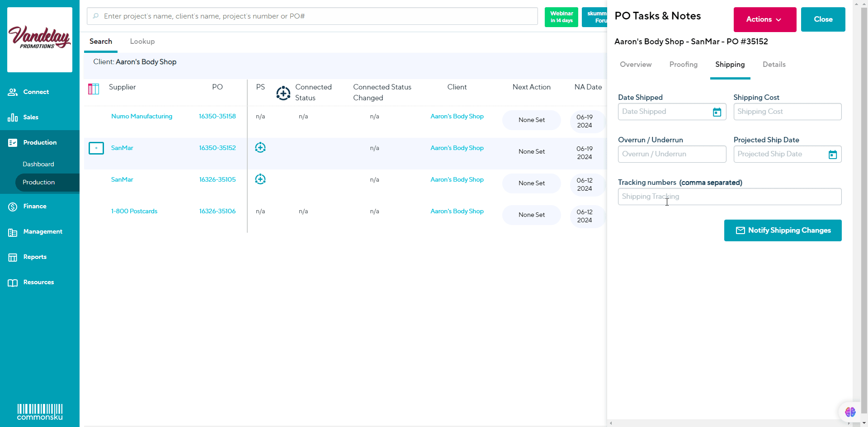Click the brain assistant icon at bottom right

point(850,412)
